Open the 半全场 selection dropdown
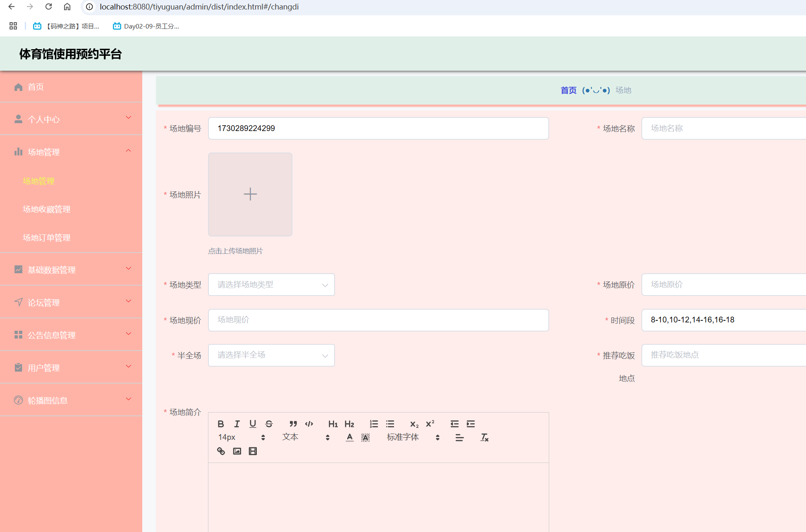Screen dimensions: 806x532 pos(271,355)
